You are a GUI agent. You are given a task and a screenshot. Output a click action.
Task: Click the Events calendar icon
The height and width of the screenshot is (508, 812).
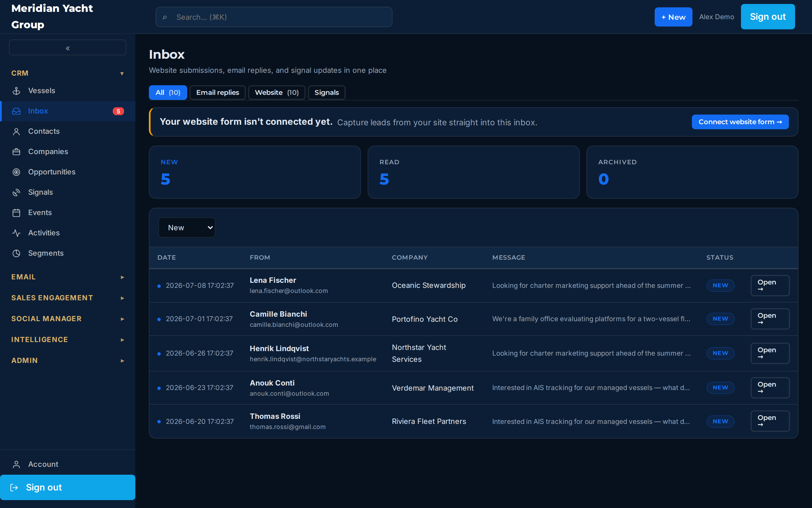16,213
